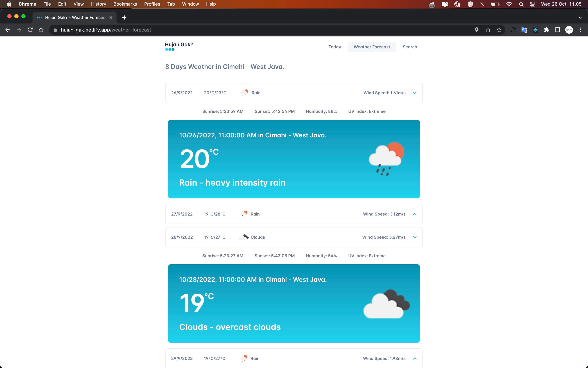The width and height of the screenshot is (588, 368).
Task: Open the fonts finder extension icon
Action: tap(513, 30)
